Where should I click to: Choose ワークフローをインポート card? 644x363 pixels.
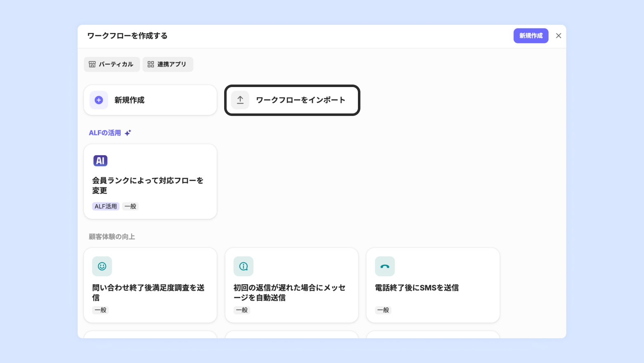pos(292,100)
